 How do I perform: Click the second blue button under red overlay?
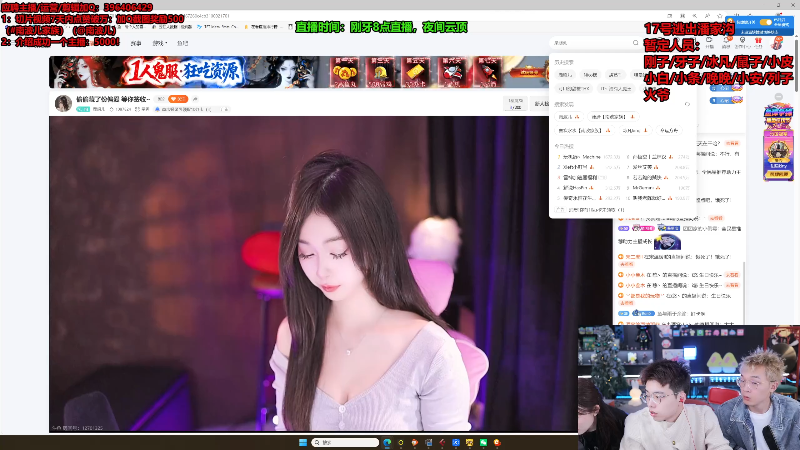pos(727,101)
